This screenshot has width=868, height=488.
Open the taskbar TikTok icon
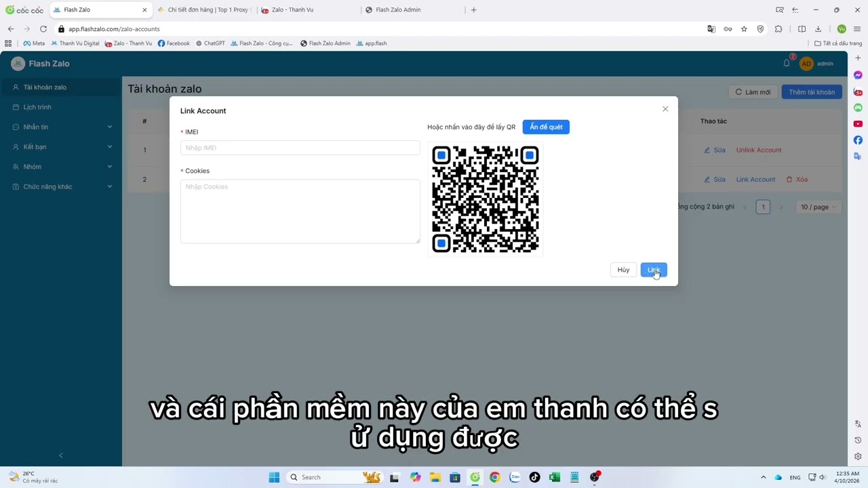tap(535, 477)
